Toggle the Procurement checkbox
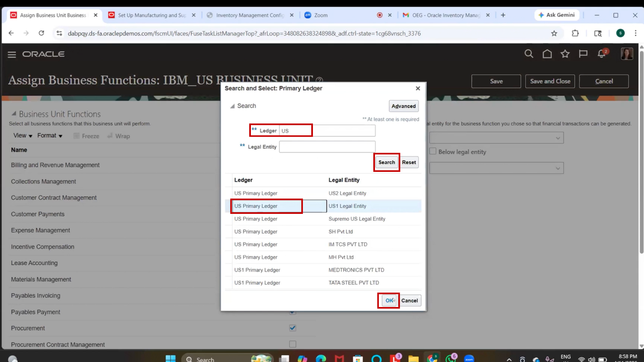This screenshot has height=362, width=644. click(x=292, y=328)
